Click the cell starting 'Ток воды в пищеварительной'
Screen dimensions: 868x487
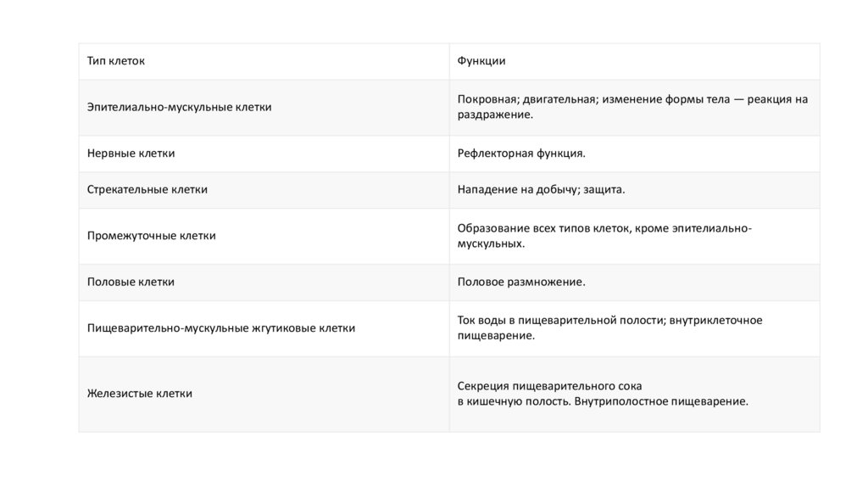point(609,327)
